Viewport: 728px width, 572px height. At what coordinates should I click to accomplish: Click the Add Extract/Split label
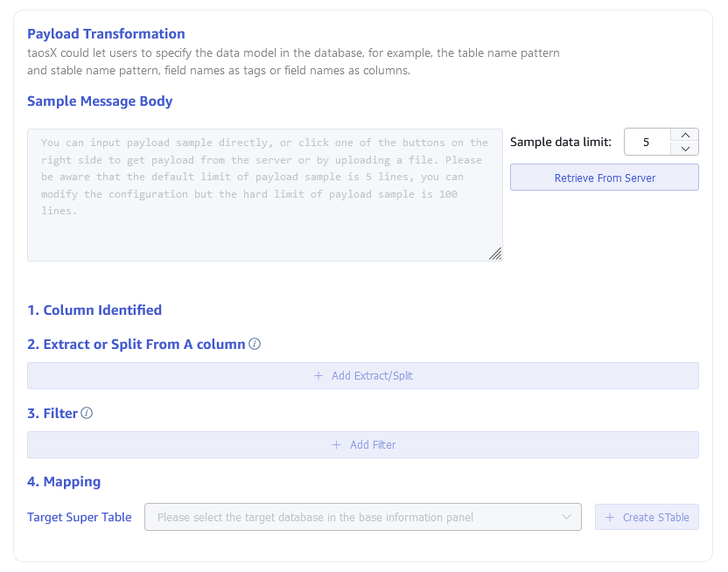372,376
